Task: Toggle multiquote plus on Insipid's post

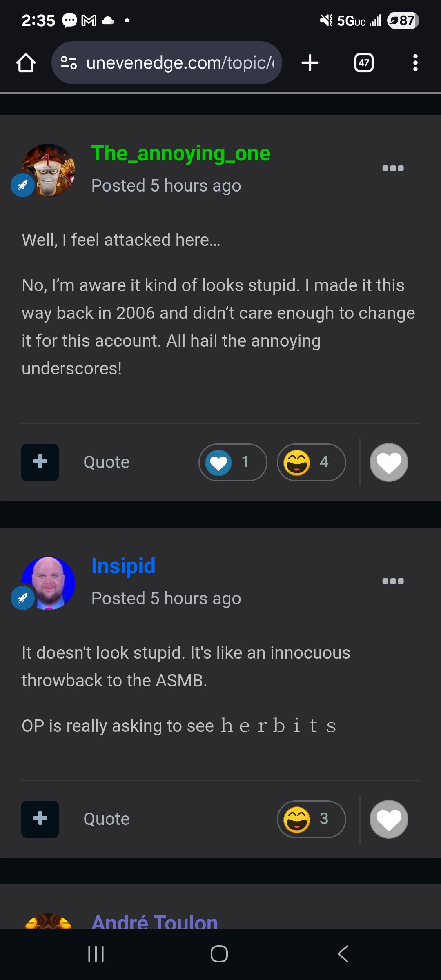Action: [x=40, y=819]
